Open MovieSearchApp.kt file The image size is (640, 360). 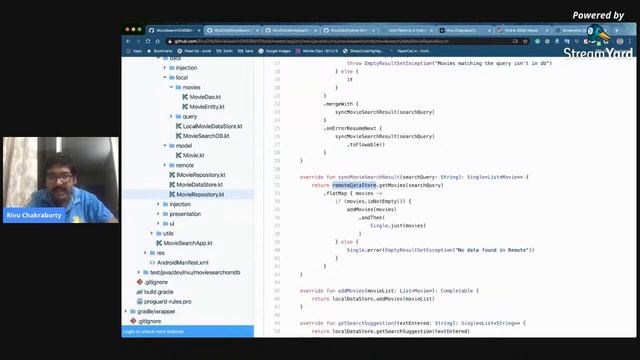click(x=188, y=243)
